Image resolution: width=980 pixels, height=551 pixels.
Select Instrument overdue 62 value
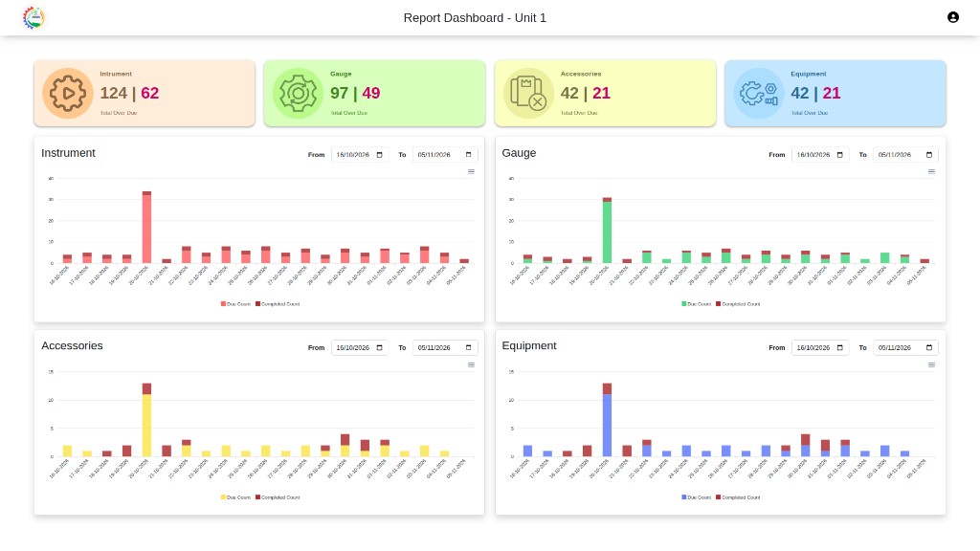click(150, 93)
